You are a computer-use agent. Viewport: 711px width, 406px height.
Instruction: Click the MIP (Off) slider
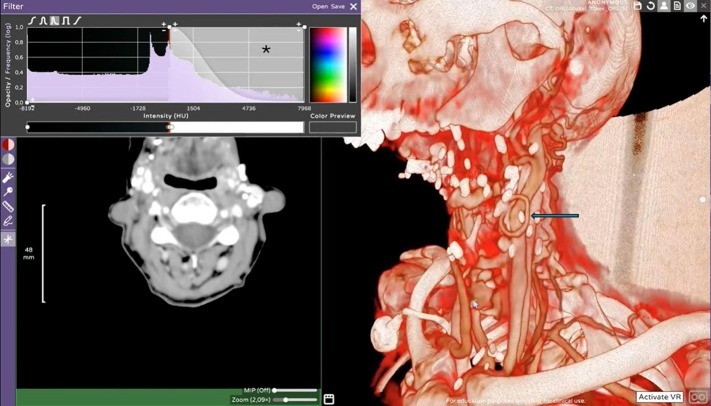[x=295, y=391]
